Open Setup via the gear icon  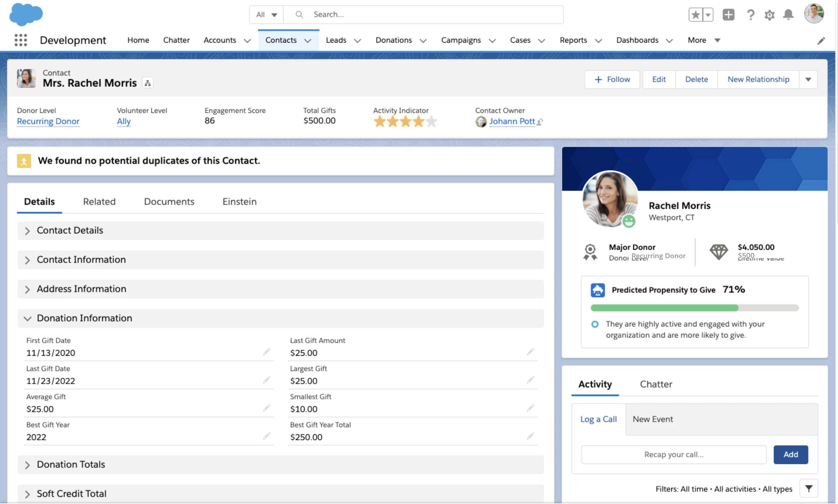click(769, 15)
